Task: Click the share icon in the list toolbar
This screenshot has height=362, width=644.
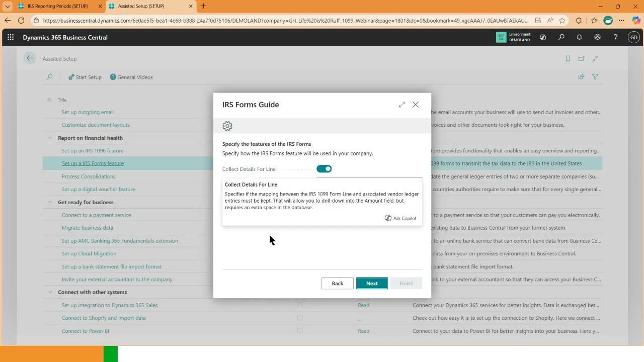Action: pyautogui.click(x=581, y=77)
